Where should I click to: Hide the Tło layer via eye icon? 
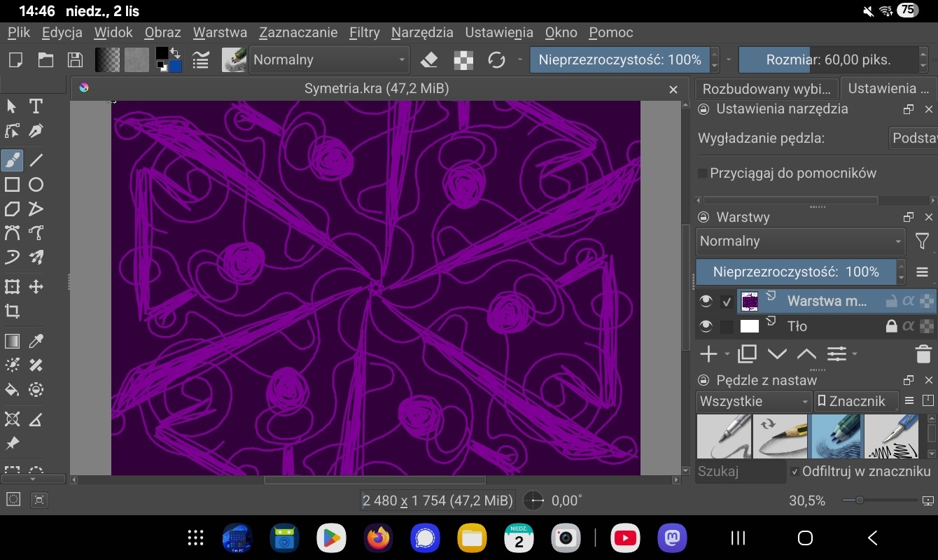[x=706, y=326]
